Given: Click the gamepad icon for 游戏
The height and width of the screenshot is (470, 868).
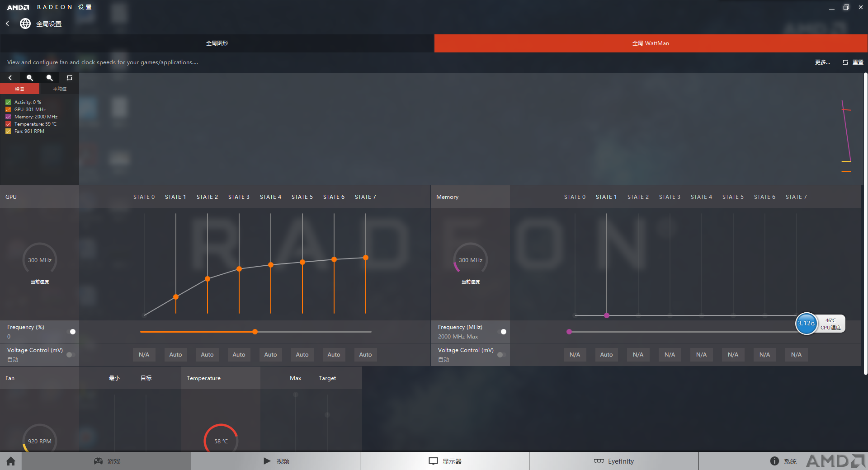Looking at the screenshot, I should tap(98, 461).
